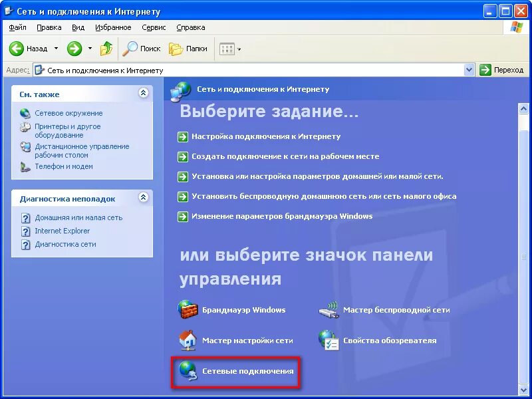Click inside the Адрес address field
Viewport: 532px width, 399px height.
(255, 70)
